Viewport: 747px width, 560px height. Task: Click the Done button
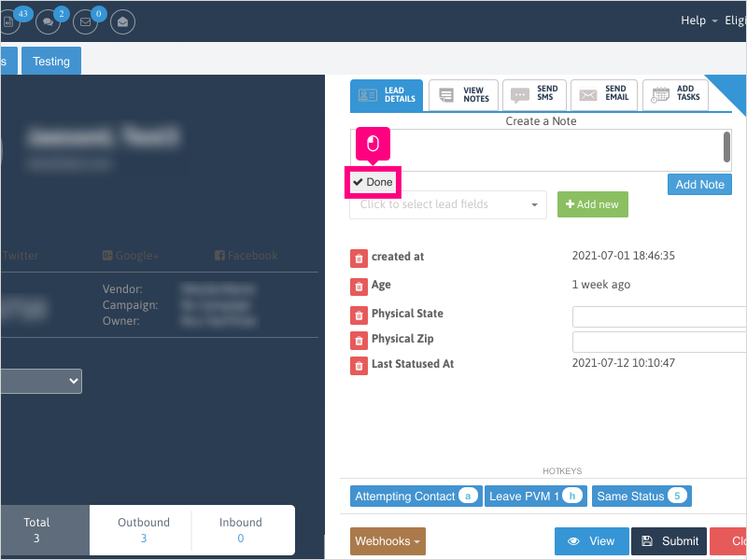(373, 182)
